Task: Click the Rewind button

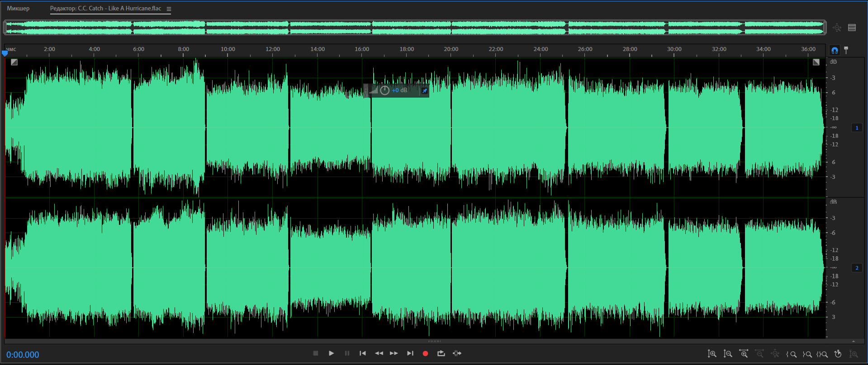Action: (x=379, y=353)
